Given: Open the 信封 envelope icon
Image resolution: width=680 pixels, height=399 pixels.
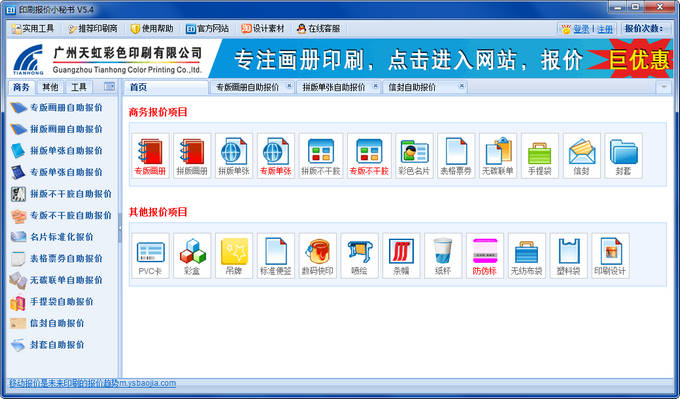Looking at the screenshot, I should [x=582, y=156].
